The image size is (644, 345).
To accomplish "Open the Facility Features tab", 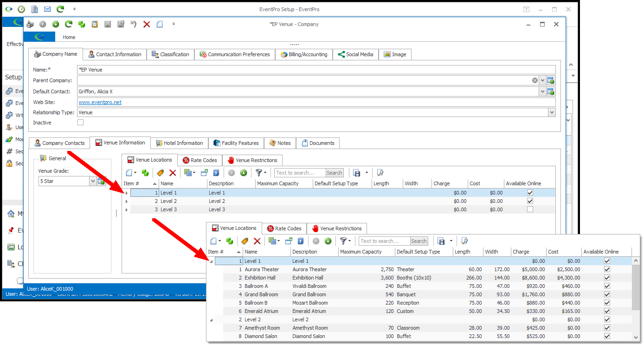I will 236,143.
